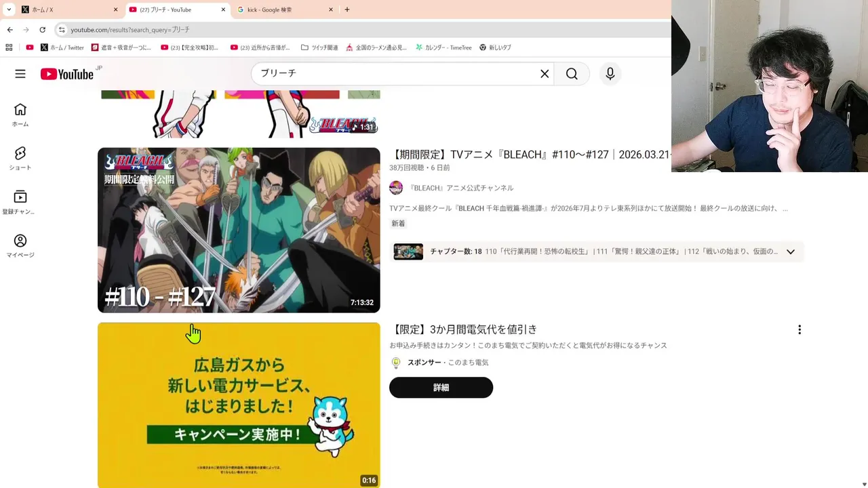Open the BLEACH #110 - #127 video thumbnail
The image size is (868, 488).
pyautogui.click(x=239, y=230)
